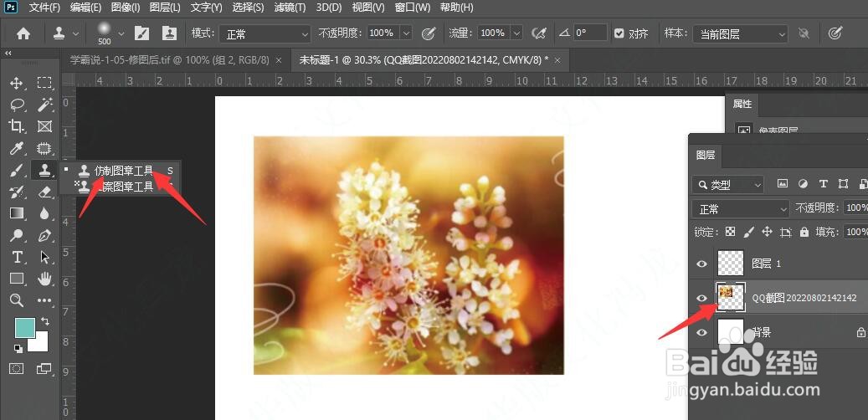The image size is (868, 420).
Task: Hide the 背景 layer eye
Action: pos(702,332)
